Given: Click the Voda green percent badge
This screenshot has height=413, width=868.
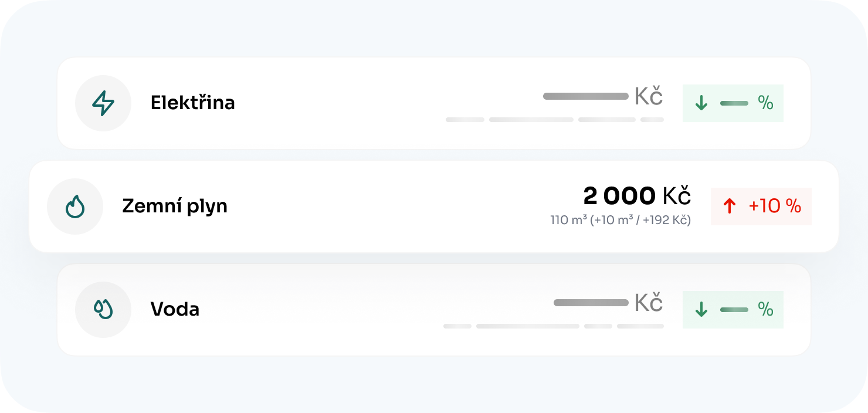Looking at the screenshot, I should pyautogui.click(x=733, y=309).
